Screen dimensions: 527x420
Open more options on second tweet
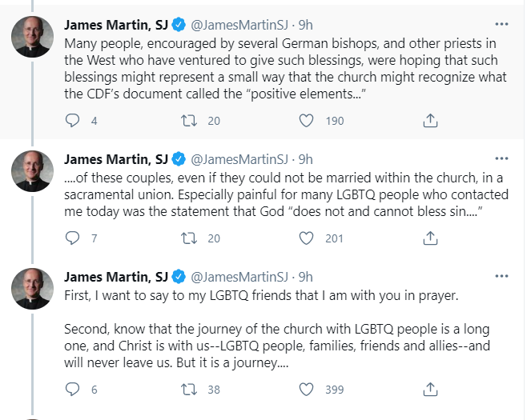[501, 158]
